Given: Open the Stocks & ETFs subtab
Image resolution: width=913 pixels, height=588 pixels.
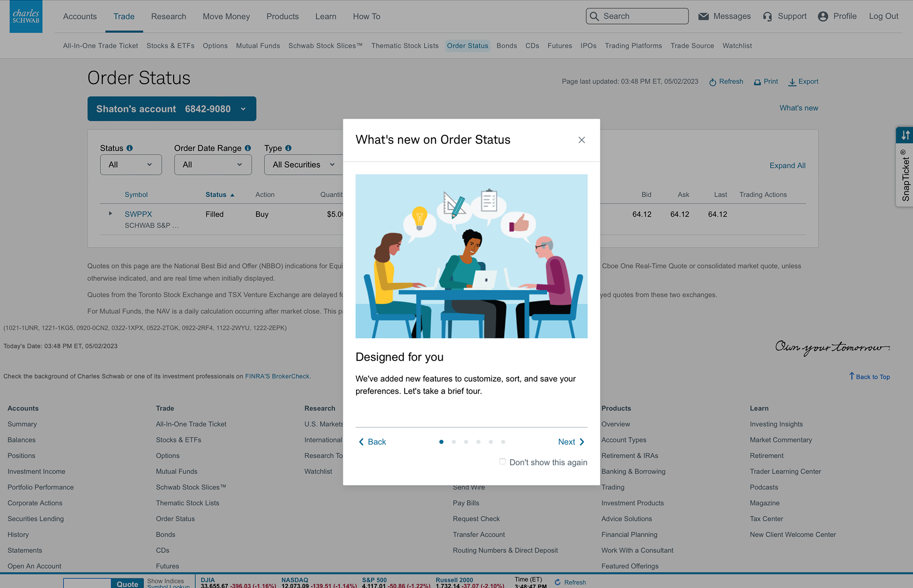Looking at the screenshot, I should coord(170,46).
